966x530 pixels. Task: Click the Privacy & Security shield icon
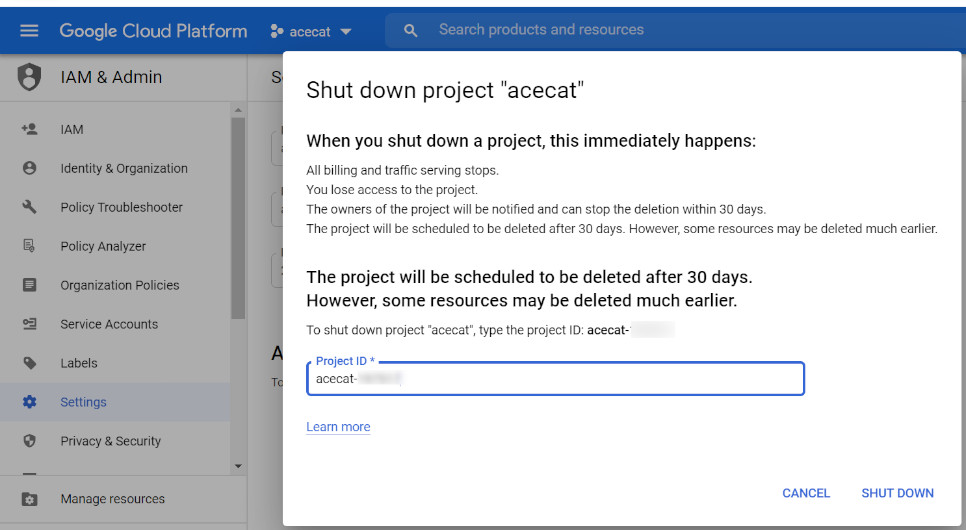pyautogui.click(x=29, y=441)
